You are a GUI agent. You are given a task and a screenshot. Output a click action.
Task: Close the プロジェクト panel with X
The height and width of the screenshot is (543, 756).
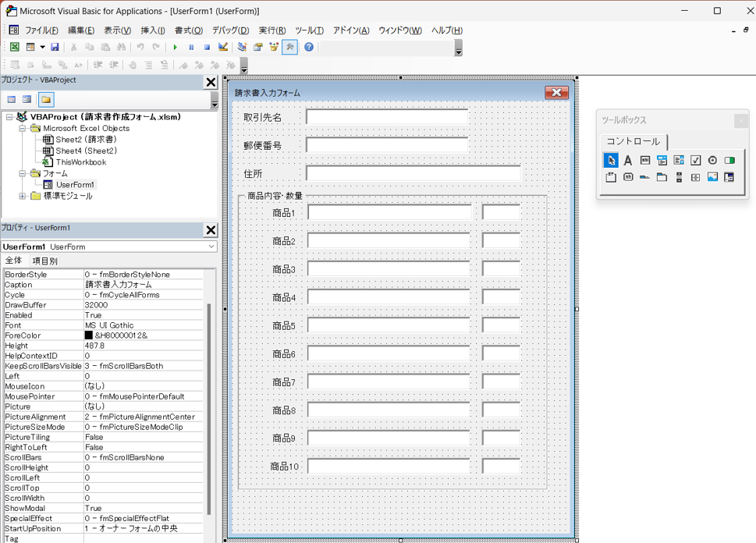211,82
